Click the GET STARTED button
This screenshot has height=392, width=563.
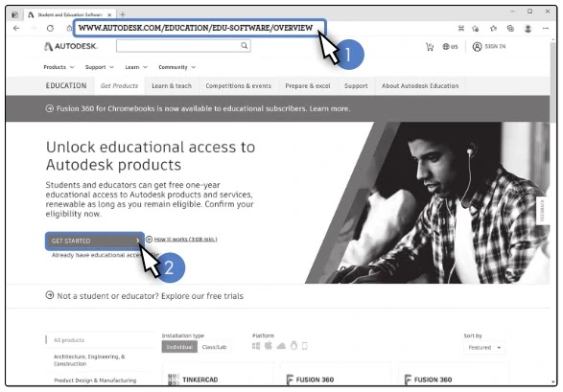coord(95,241)
